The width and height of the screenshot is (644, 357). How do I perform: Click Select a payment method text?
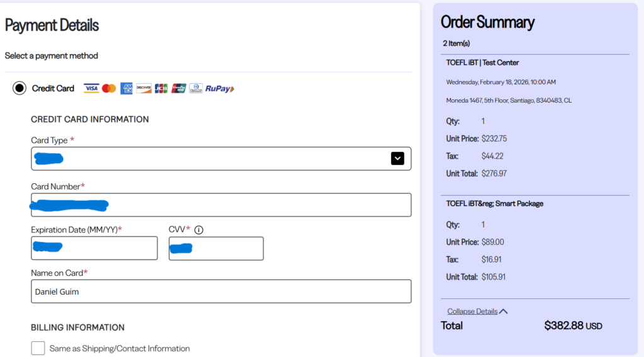coord(52,56)
